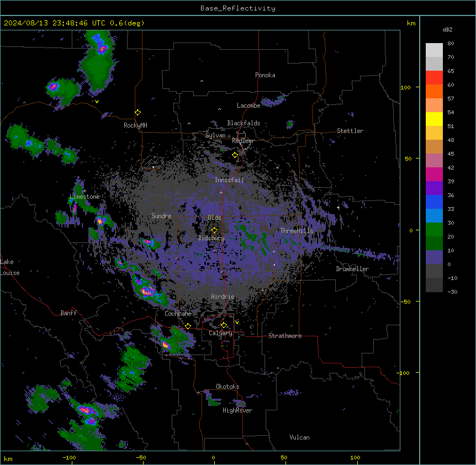Select the 65 value in the dBZ legend
Screen dimensions: 476x465
(451, 71)
